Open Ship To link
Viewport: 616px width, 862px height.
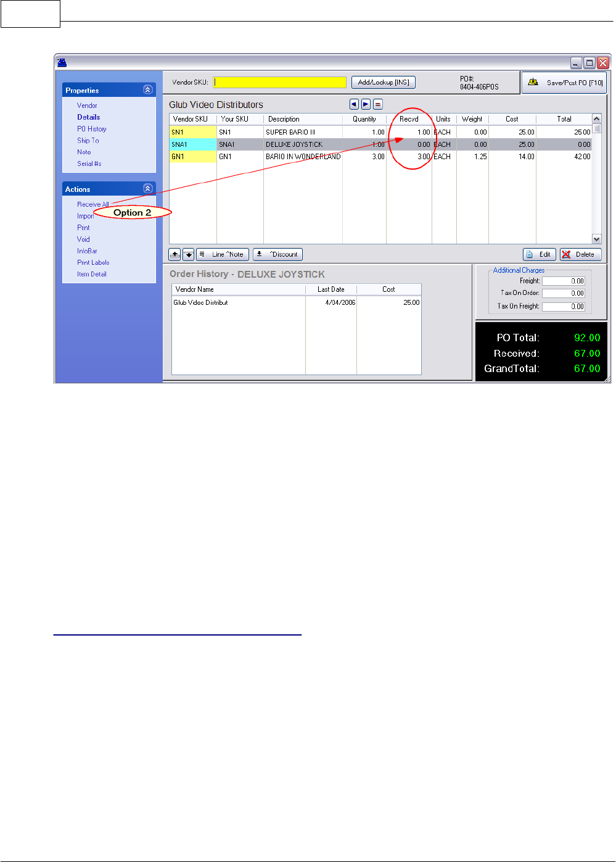point(88,141)
